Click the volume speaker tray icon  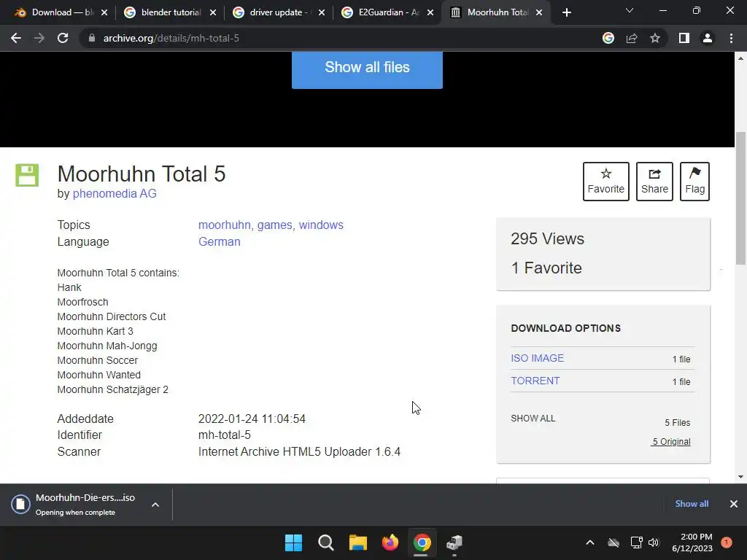pos(654,542)
